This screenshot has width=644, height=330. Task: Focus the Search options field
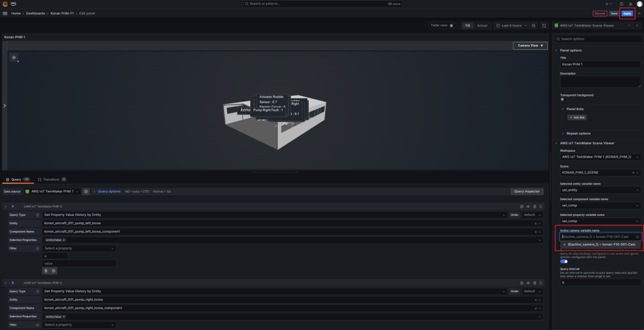coord(598,38)
